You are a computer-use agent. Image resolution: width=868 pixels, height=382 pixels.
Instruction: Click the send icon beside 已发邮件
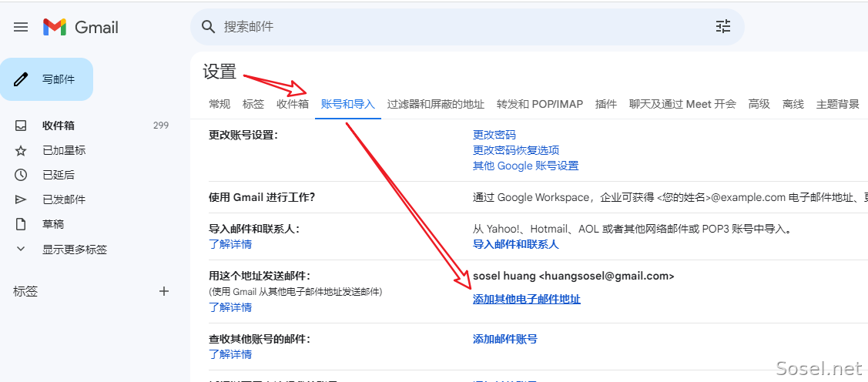coord(21,200)
